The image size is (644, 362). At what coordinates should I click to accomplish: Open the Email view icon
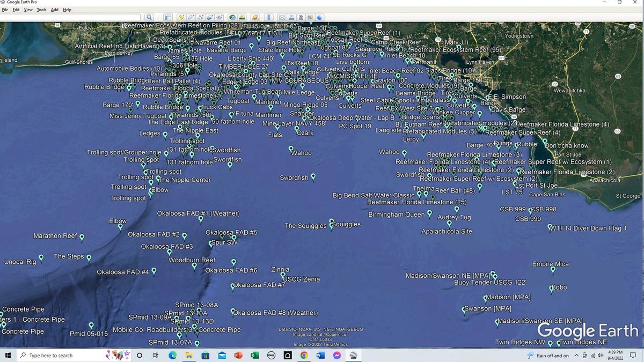[281, 17]
